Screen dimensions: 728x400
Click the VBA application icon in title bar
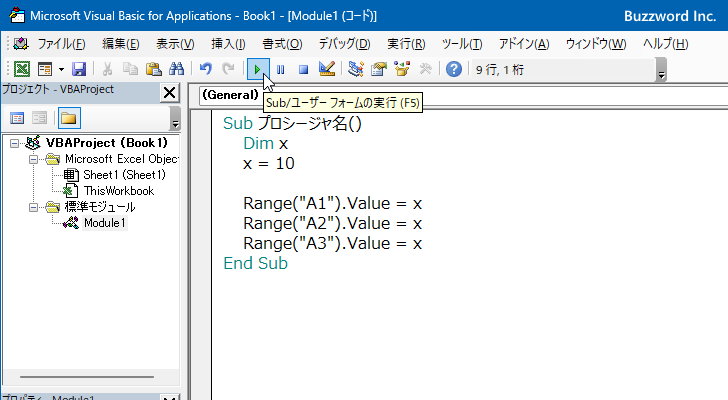(x=17, y=15)
